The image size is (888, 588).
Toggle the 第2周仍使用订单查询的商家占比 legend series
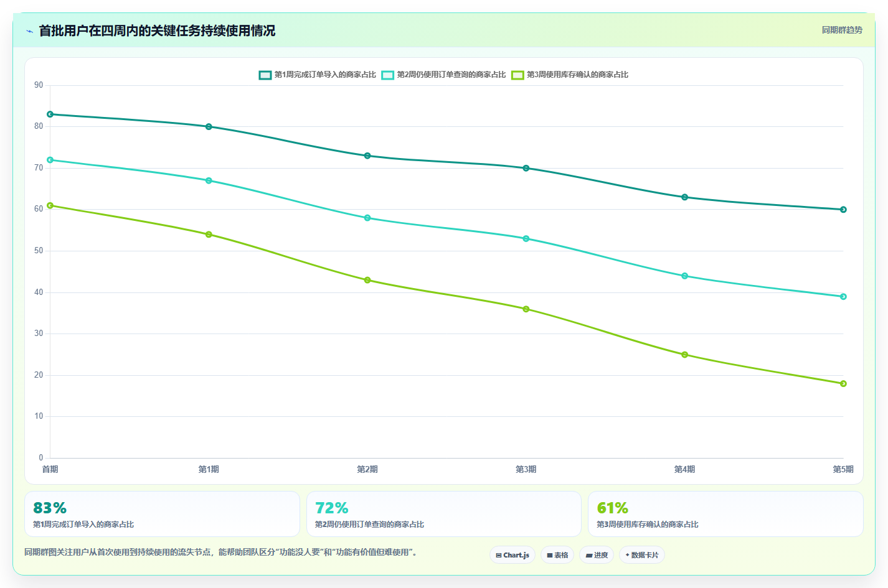pyautogui.click(x=443, y=75)
